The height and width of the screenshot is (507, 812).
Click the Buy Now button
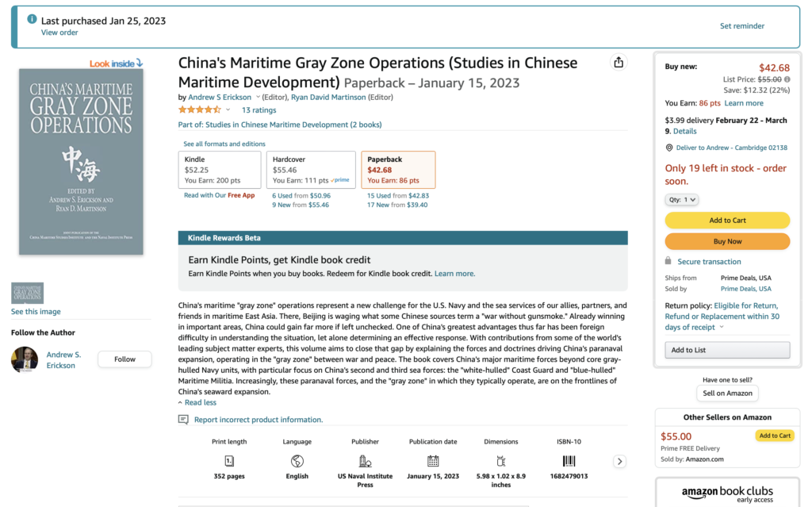point(727,240)
